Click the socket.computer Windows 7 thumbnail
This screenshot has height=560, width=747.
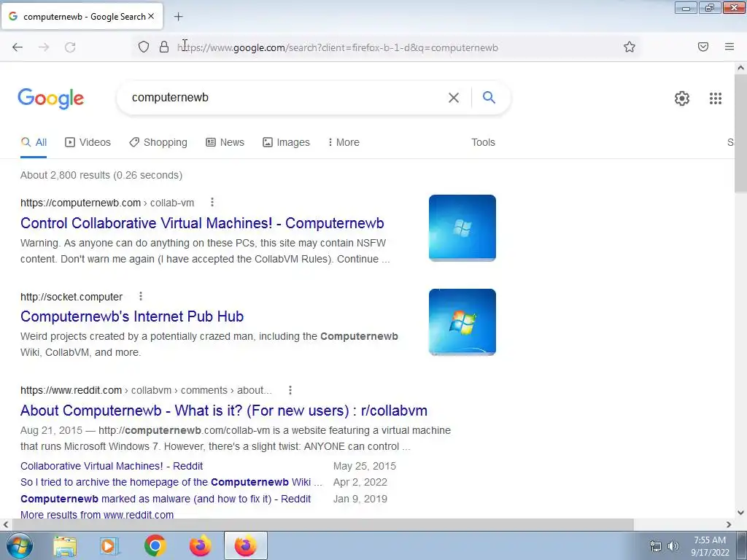(462, 322)
